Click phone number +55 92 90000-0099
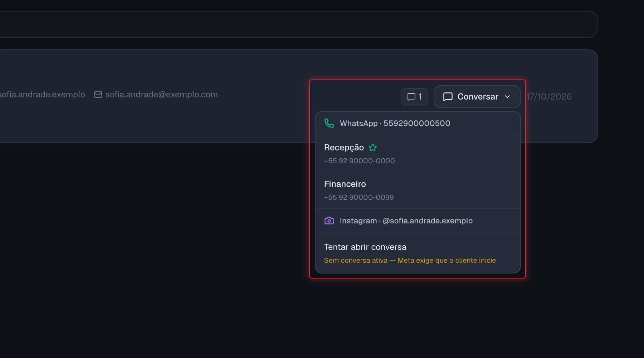 pyautogui.click(x=359, y=197)
